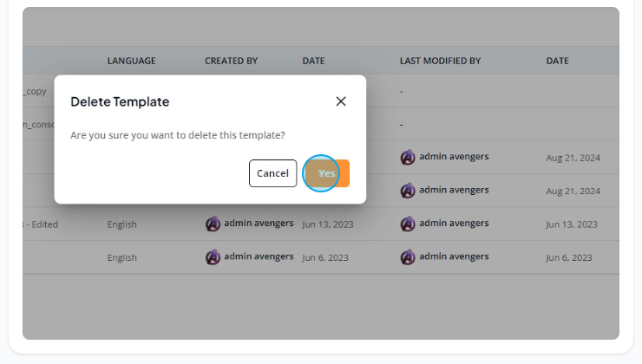642x364 pixels.
Task: Click English language cell in Jun 6 row
Action: (122, 257)
